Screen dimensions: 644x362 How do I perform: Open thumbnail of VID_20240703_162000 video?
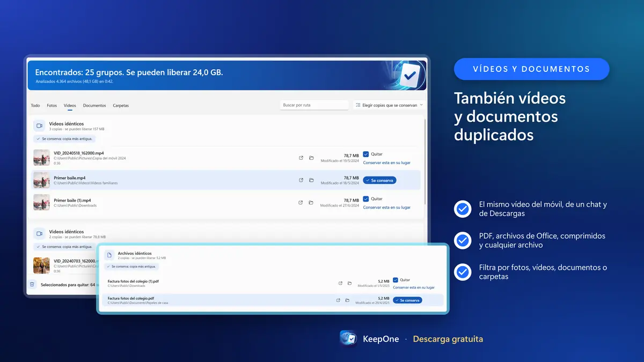click(x=42, y=265)
